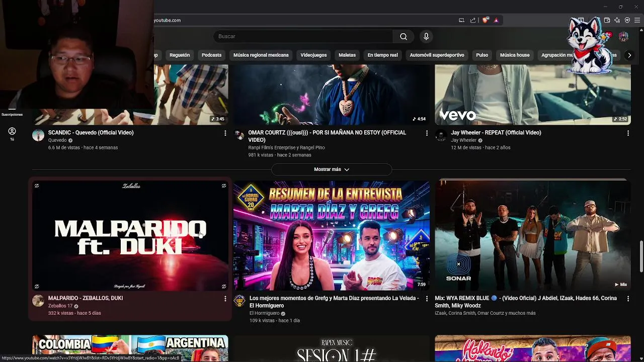644x362 pixels.
Task: Open the Quevedo channel name link
Action: [x=57, y=140]
